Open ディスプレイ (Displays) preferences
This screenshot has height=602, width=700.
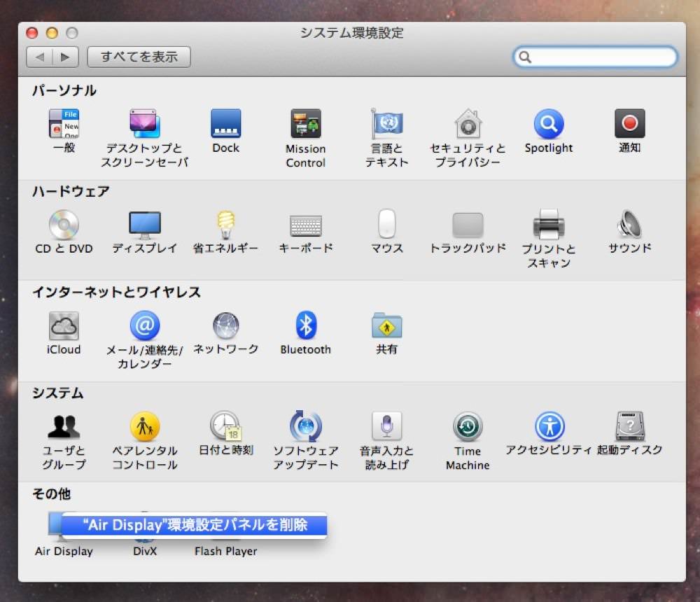tap(145, 225)
